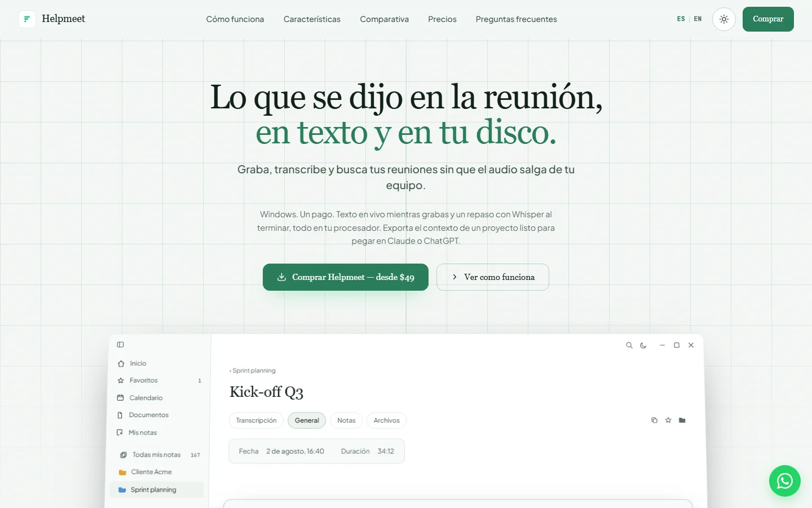Switch to the Notas tab
This screenshot has width=812, height=508.
pyautogui.click(x=346, y=421)
